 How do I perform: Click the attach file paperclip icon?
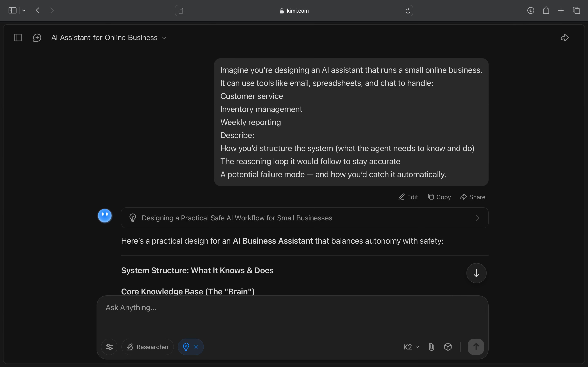[x=431, y=347]
